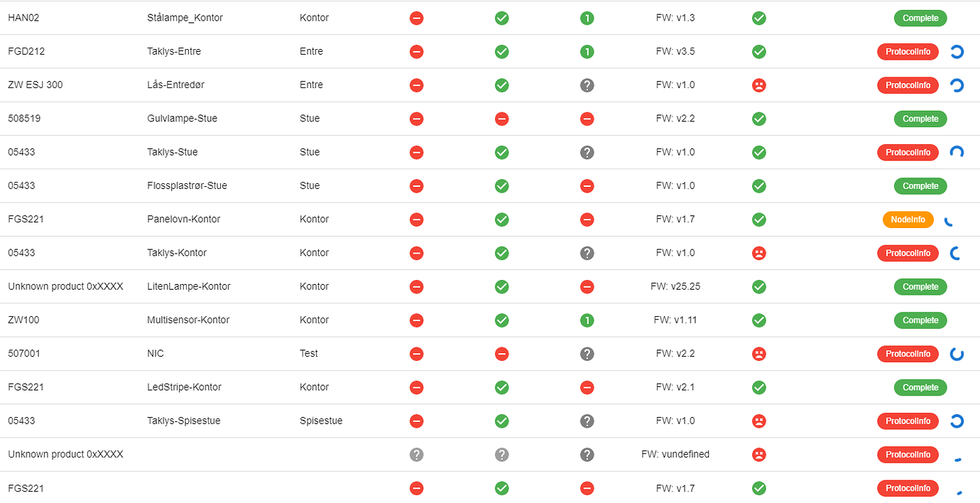Click the red sad-face in Taklys-Spisestue row

(x=759, y=421)
